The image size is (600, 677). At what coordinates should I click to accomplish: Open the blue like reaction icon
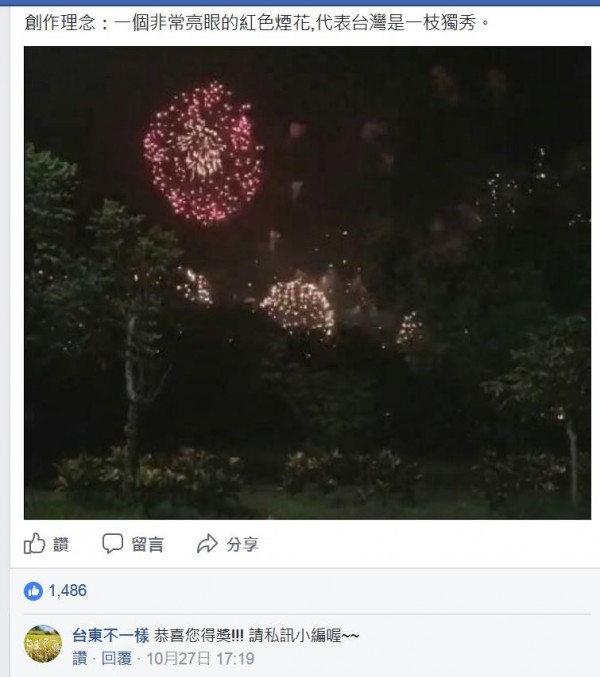coord(33,591)
